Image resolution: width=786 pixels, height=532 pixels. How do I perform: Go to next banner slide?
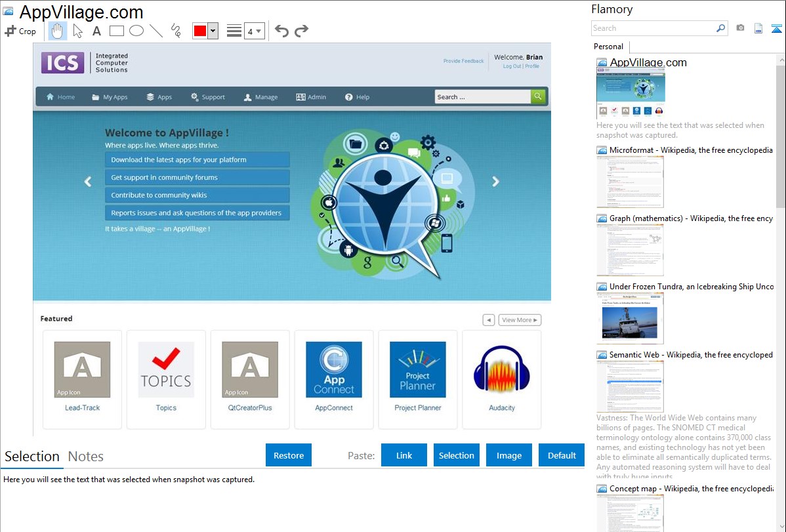[495, 182]
